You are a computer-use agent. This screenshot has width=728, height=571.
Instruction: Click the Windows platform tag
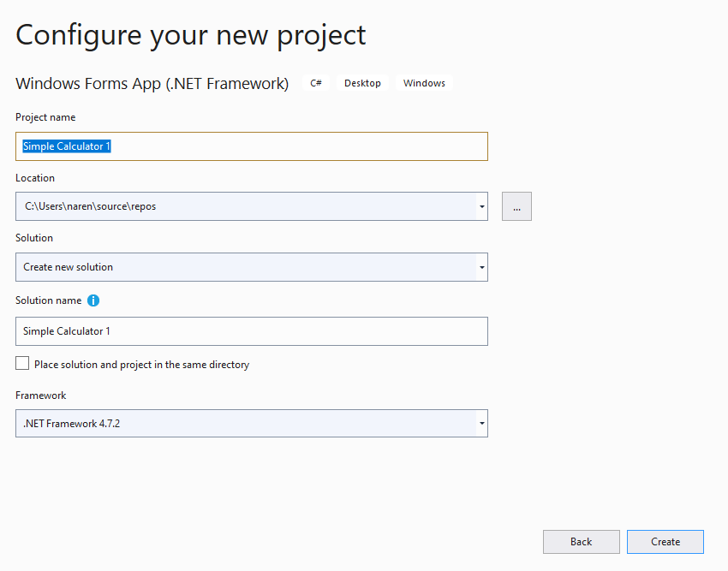424,83
